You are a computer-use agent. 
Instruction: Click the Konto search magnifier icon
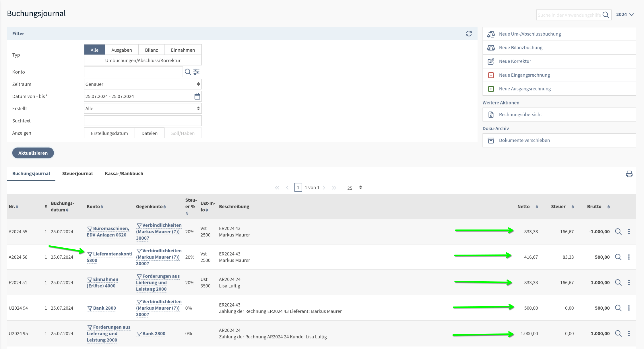point(188,72)
